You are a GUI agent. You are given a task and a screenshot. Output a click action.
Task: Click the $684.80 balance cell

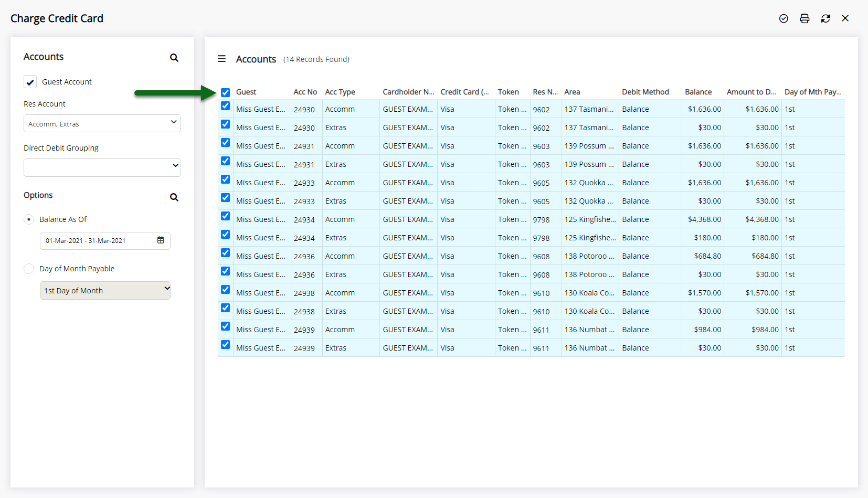click(x=707, y=256)
